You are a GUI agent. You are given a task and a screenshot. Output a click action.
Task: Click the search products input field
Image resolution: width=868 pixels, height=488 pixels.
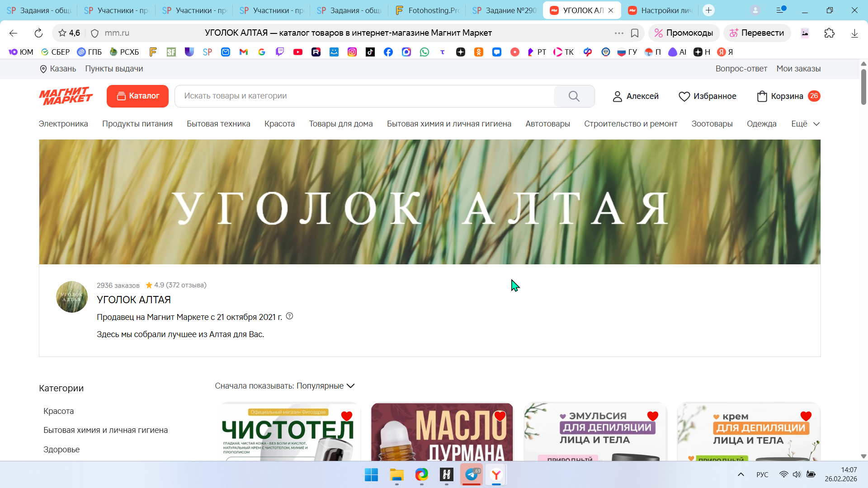[x=364, y=96]
